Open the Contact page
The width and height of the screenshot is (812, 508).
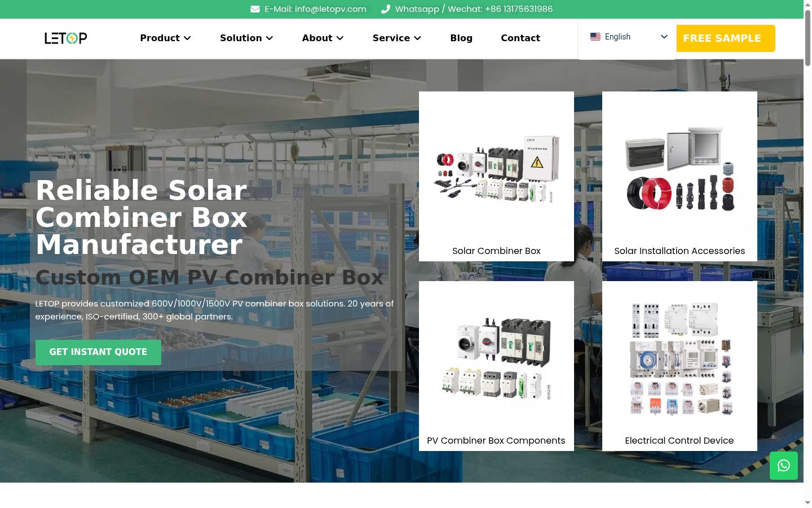pyautogui.click(x=520, y=38)
